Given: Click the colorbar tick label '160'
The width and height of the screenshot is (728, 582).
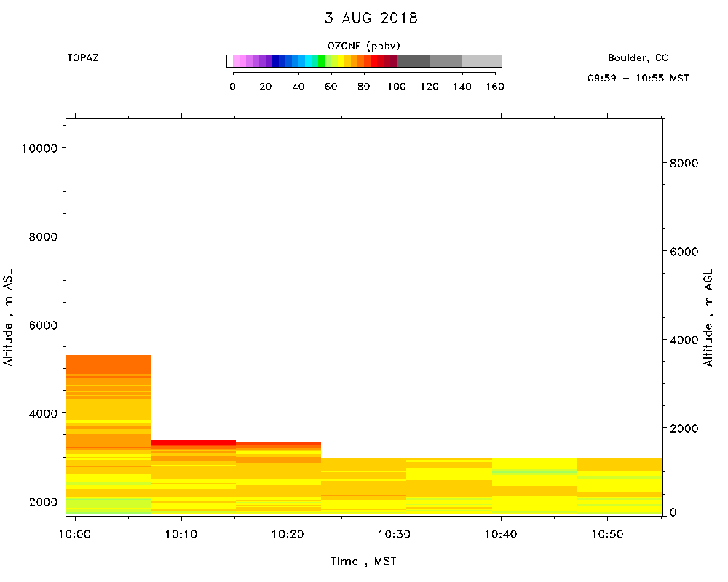Looking at the screenshot, I should (495, 87).
